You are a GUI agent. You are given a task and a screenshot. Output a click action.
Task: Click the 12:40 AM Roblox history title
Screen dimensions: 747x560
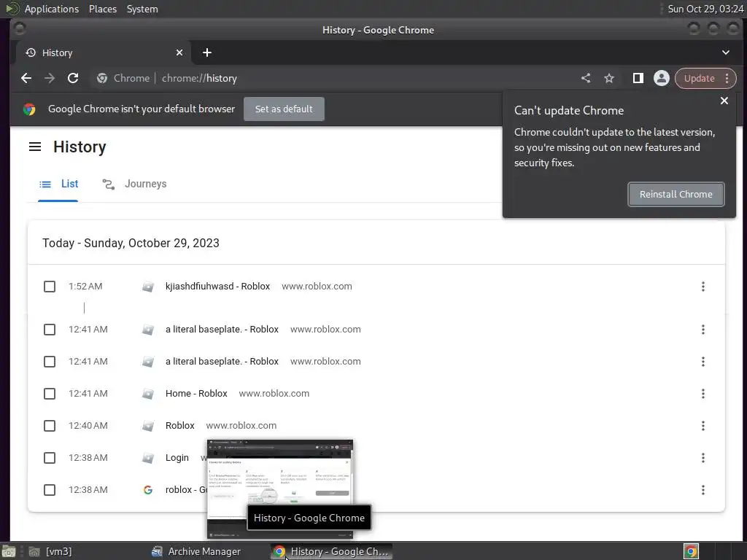(x=180, y=426)
